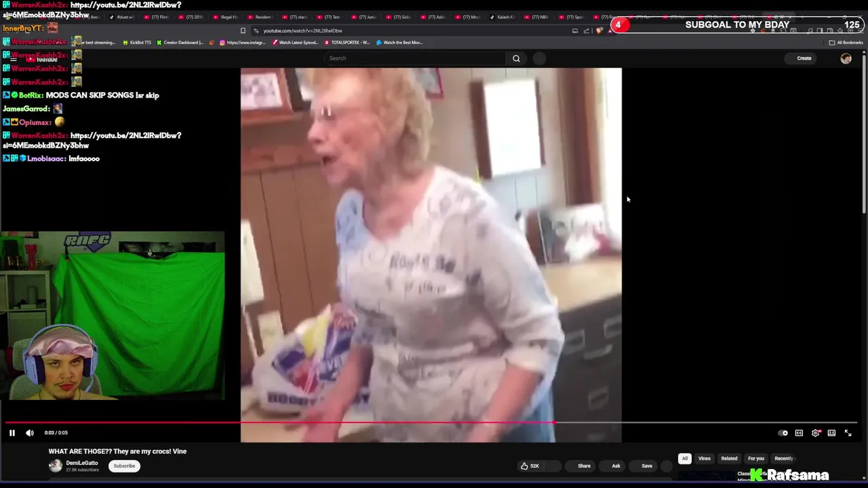Open the All Bookmarks folder
868x488 pixels.
pos(846,43)
